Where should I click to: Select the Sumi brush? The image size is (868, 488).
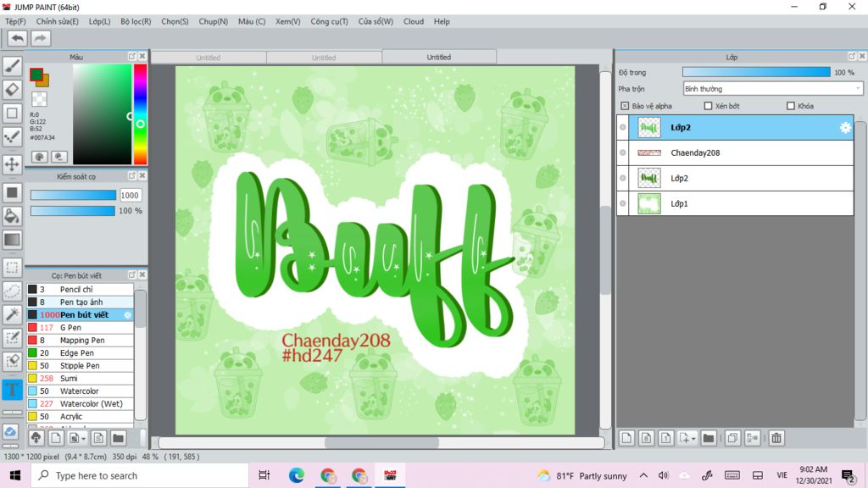80,379
